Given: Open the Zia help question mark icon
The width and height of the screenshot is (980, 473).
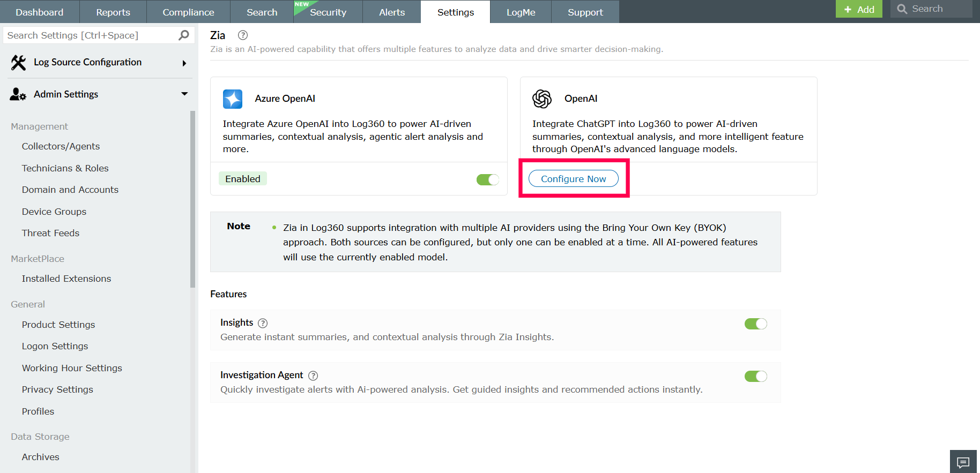Looking at the screenshot, I should [x=243, y=35].
